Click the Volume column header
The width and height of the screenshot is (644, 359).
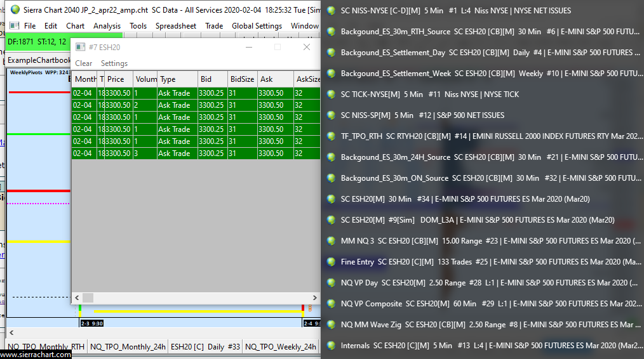[145, 79]
